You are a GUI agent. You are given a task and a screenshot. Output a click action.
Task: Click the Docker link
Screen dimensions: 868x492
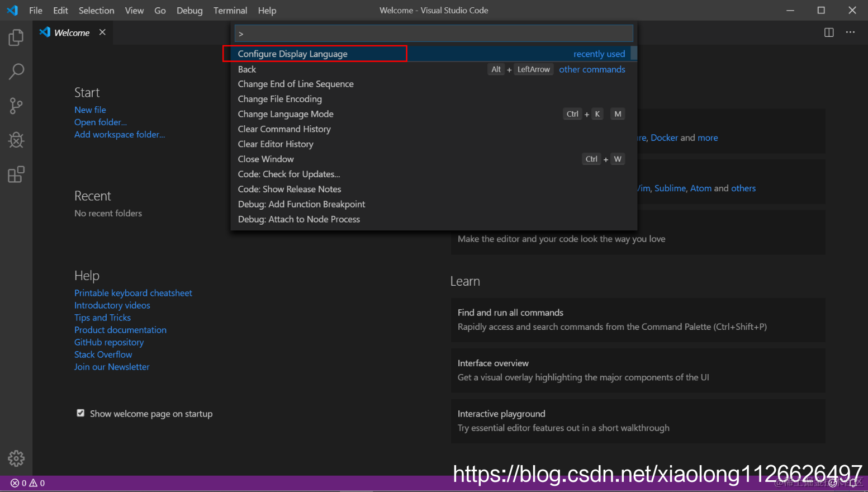click(x=664, y=138)
